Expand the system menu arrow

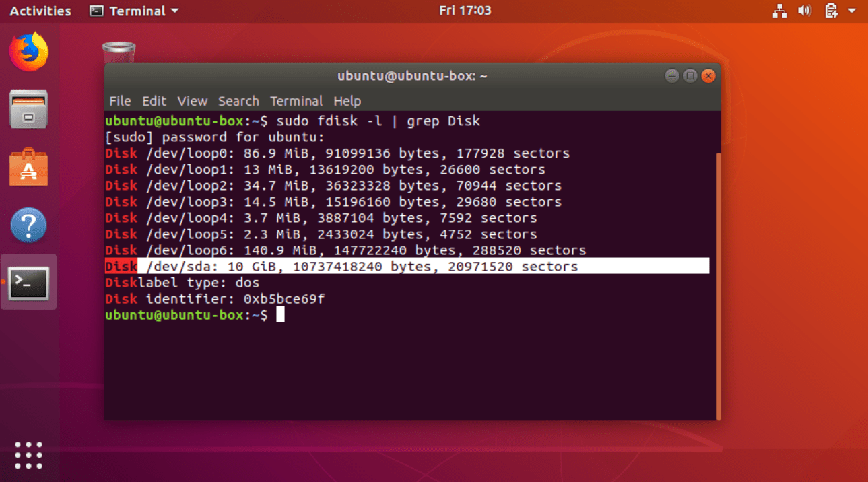pos(852,11)
